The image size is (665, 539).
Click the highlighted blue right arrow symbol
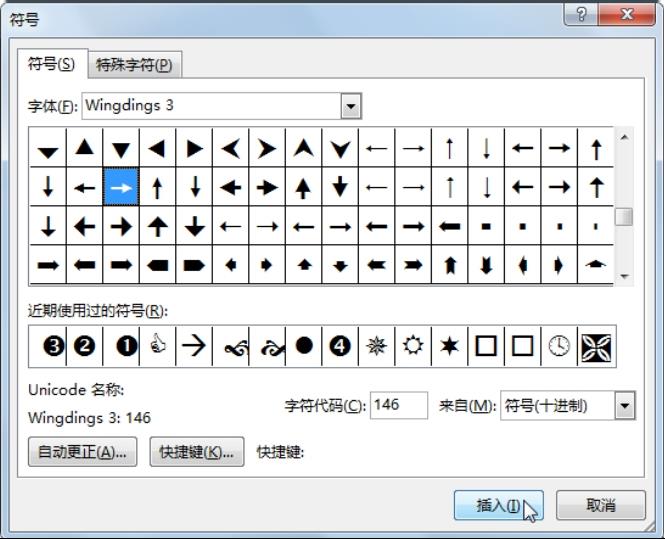point(122,187)
